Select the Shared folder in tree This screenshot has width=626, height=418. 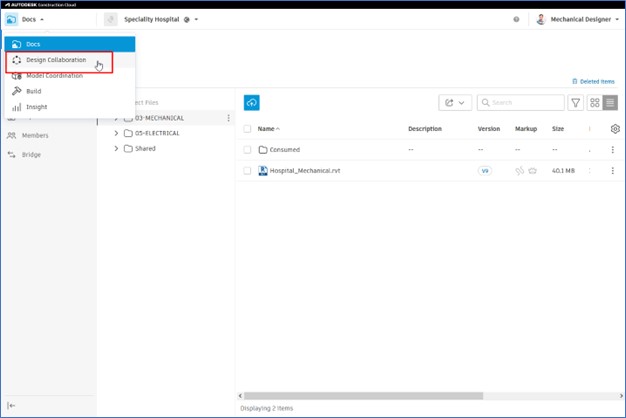point(145,149)
